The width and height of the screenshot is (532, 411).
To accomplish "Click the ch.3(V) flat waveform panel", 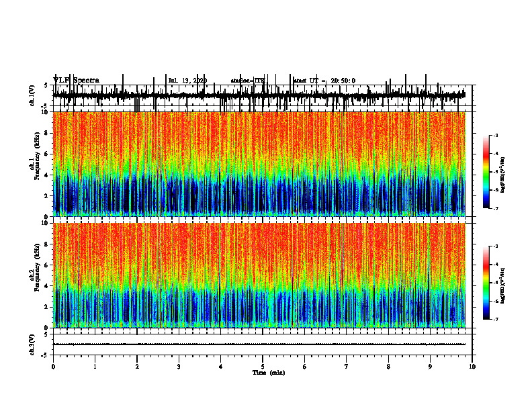I will click(263, 345).
